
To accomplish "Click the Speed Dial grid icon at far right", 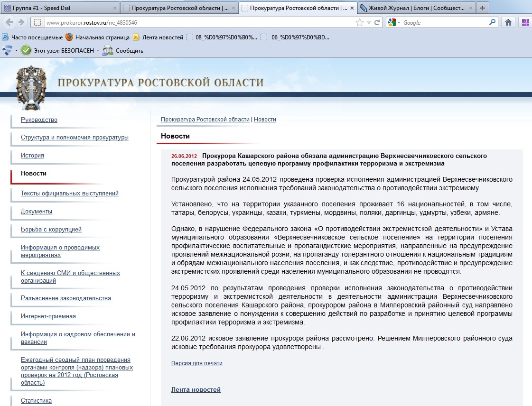I will [x=525, y=22].
